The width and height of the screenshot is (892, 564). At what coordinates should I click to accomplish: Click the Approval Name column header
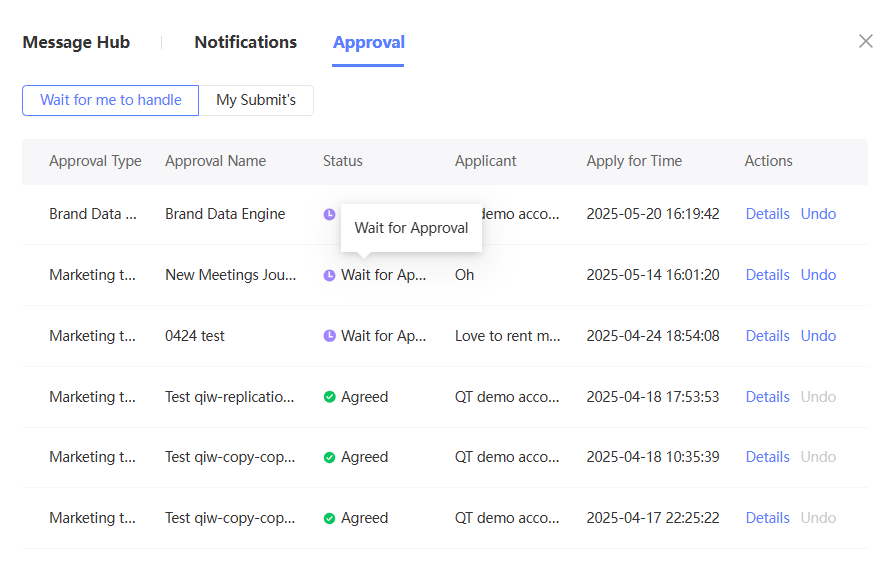pos(216,161)
